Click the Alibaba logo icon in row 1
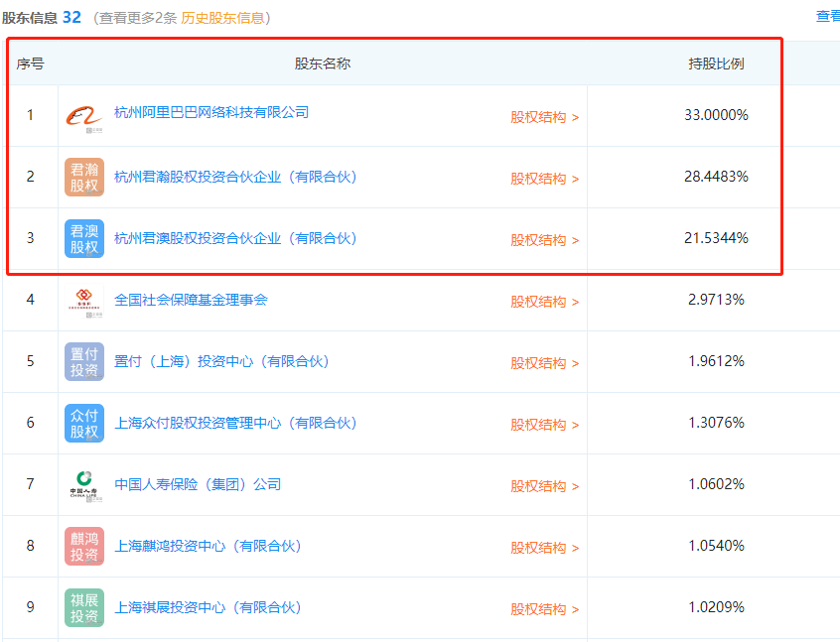This screenshot has width=840, height=642. [84, 116]
